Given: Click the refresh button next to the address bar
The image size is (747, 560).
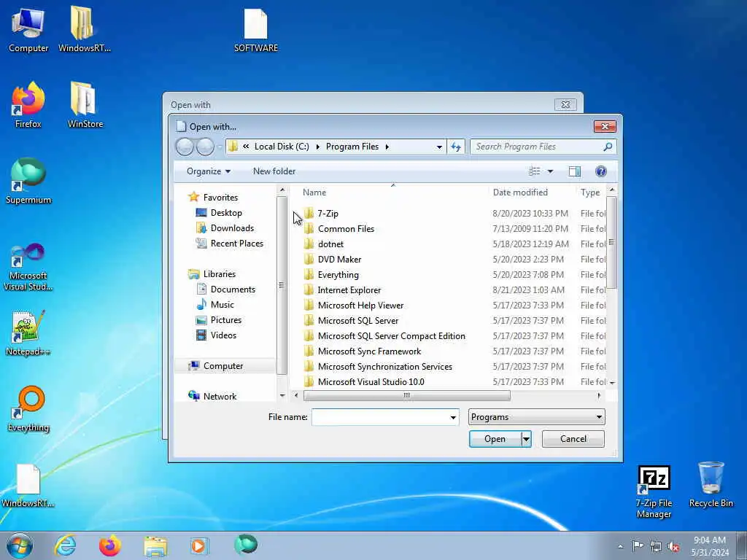Looking at the screenshot, I should 456,147.
